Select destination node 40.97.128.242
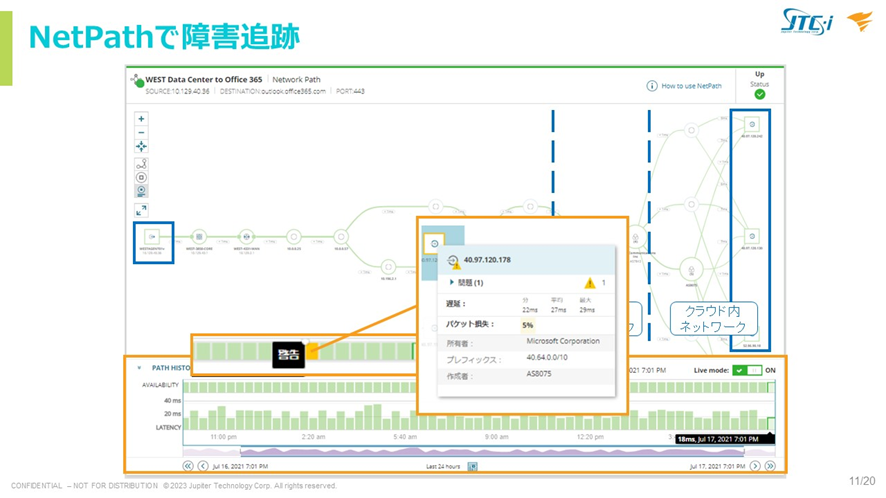Screen dimensions: 886x498 point(752,124)
